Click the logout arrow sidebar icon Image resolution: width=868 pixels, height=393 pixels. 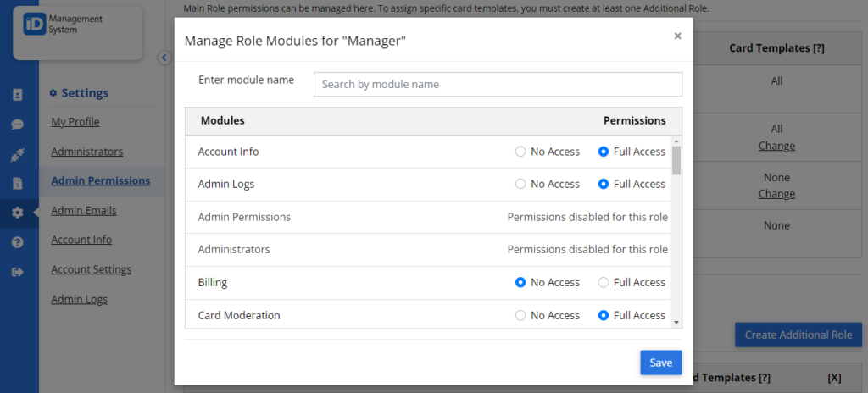(17, 272)
